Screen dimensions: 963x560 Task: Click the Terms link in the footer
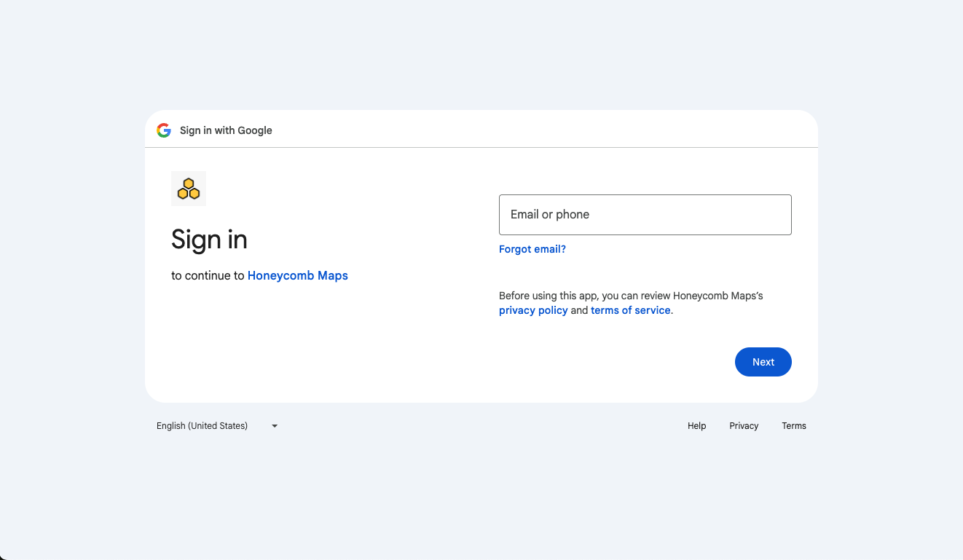pyautogui.click(x=794, y=425)
